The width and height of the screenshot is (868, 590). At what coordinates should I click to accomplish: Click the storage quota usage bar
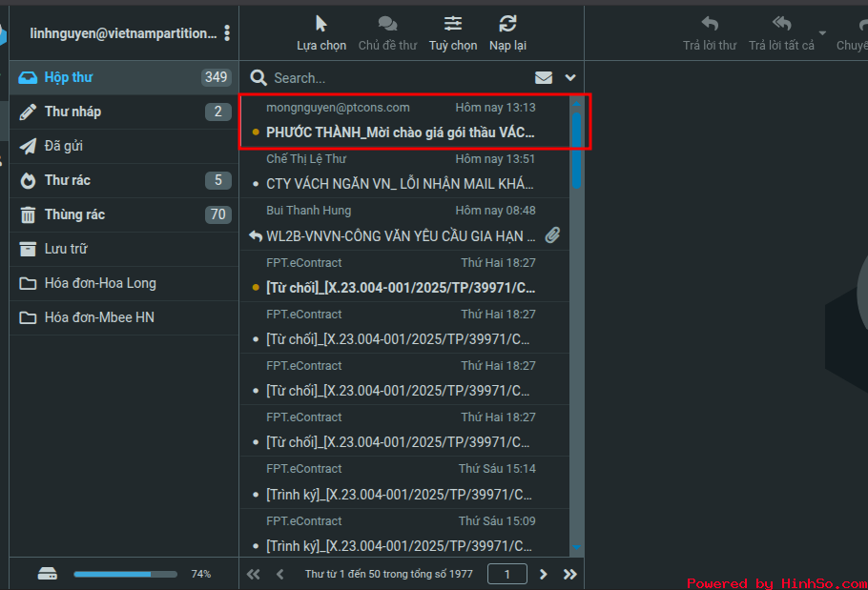pyautogui.click(x=125, y=574)
